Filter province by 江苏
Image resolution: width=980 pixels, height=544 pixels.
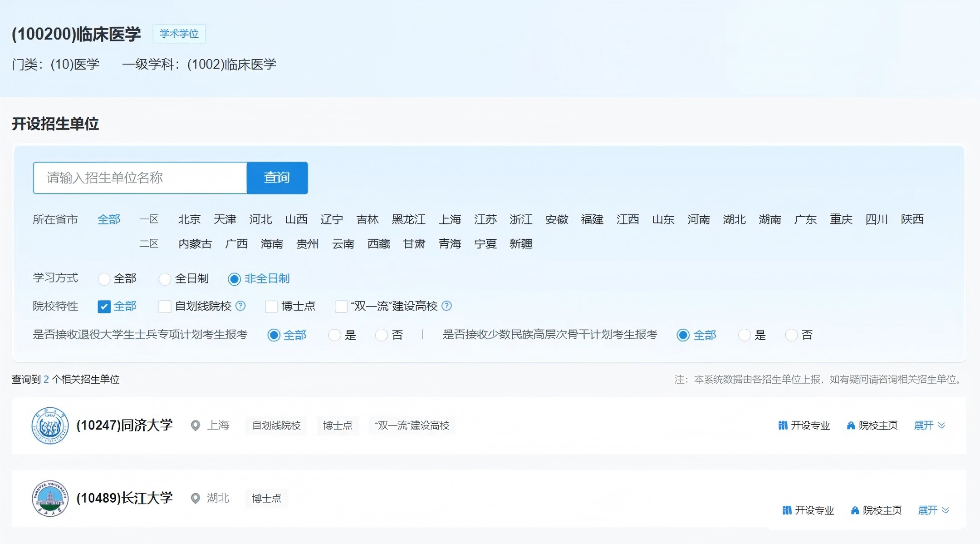(485, 219)
